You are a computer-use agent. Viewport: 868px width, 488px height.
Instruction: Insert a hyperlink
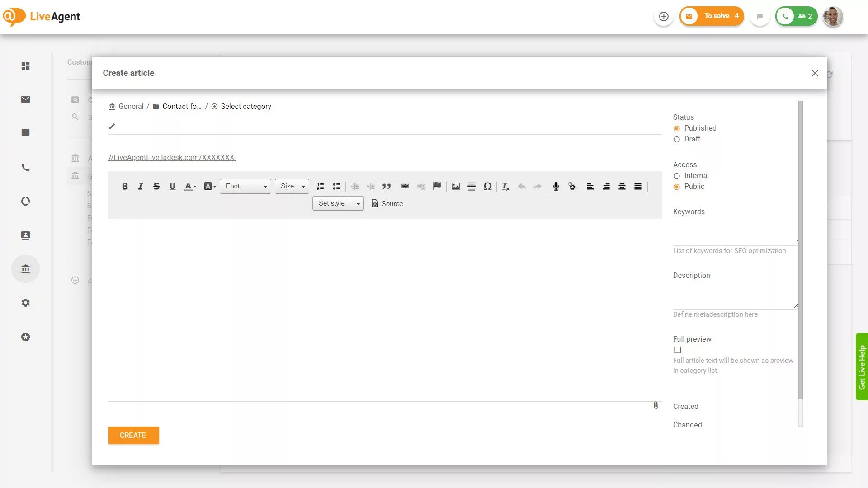405,186
